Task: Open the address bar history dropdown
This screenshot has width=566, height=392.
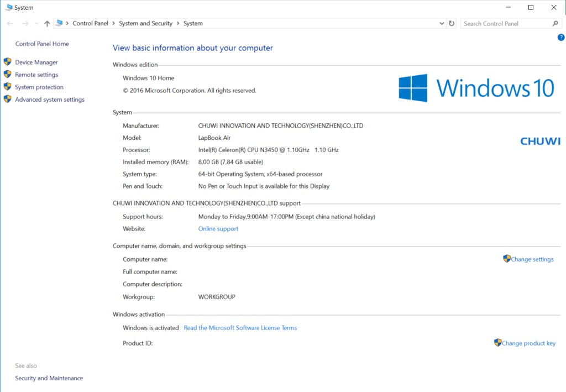Action: tap(442, 23)
